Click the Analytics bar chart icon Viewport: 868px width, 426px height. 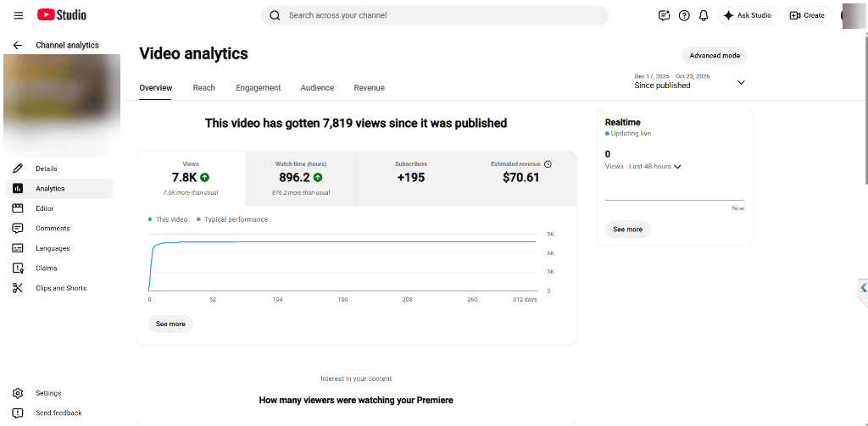coord(18,189)
